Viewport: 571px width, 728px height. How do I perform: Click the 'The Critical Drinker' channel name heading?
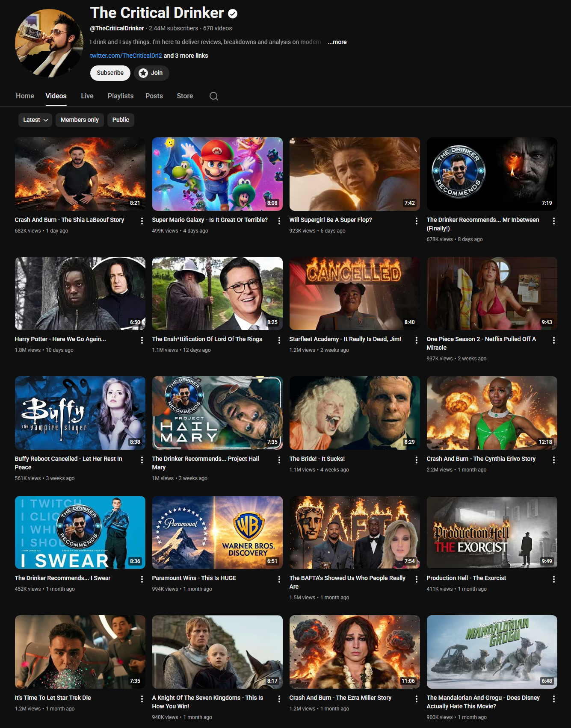pos(157,13)
